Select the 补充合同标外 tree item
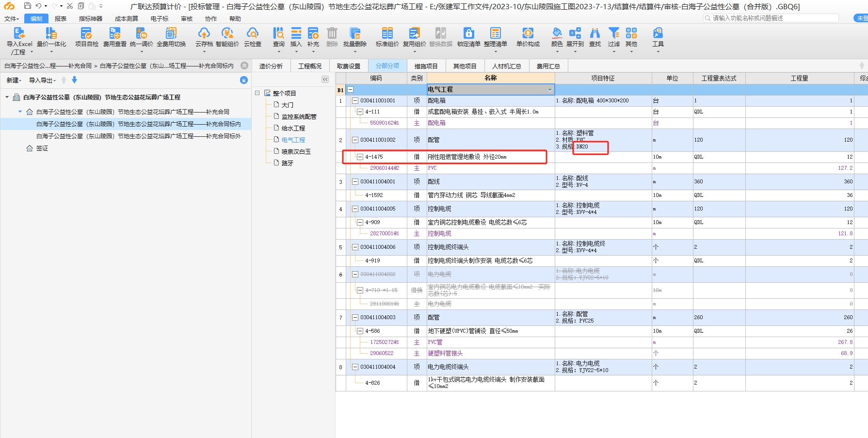868x438 pixels. (x=139, y=136)
